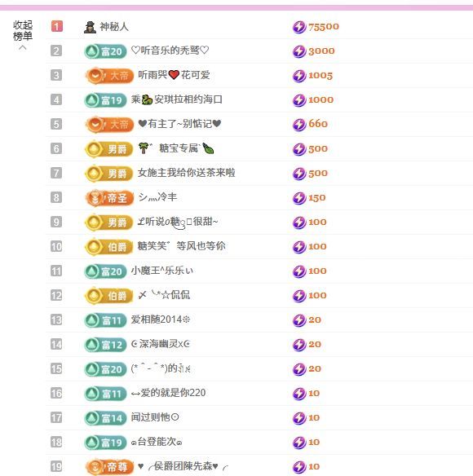Open the 神秘人 user name
Viewport: 473px width, 476px height.
114,27
